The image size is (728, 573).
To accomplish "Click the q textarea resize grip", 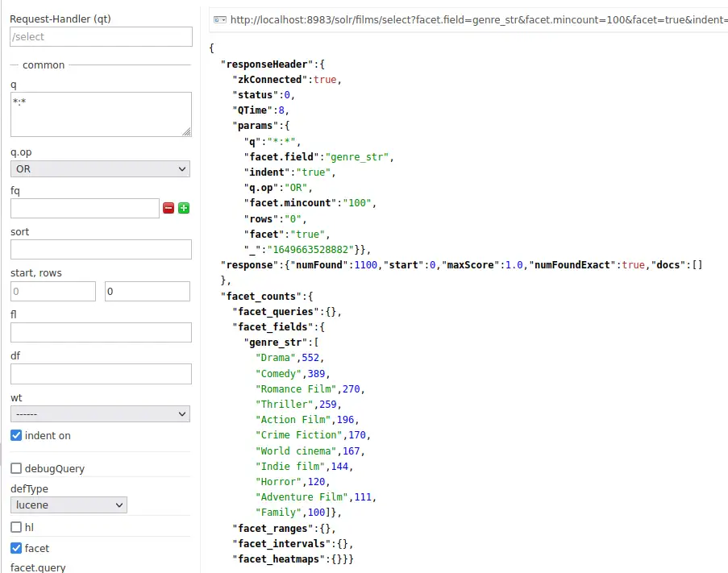I will [187, 132].
